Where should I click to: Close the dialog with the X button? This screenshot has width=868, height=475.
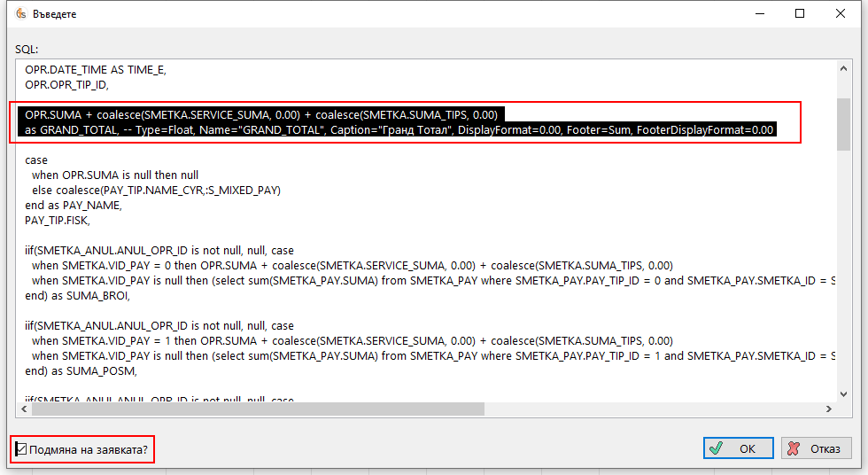(x=841, y=14)
